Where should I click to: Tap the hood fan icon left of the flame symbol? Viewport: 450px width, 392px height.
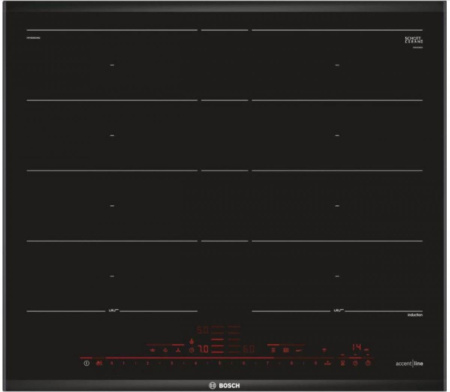click(179, 350)
